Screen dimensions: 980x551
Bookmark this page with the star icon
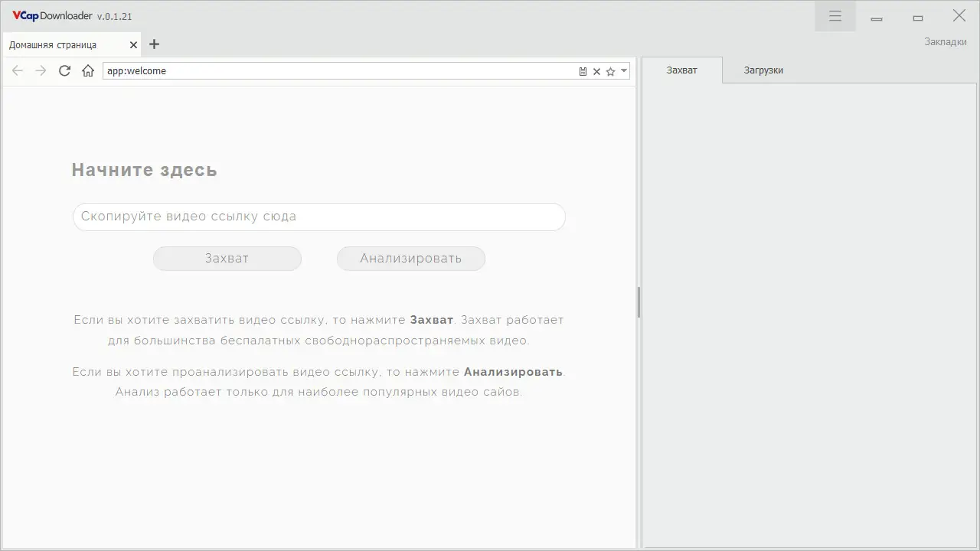tap(610, 71)
